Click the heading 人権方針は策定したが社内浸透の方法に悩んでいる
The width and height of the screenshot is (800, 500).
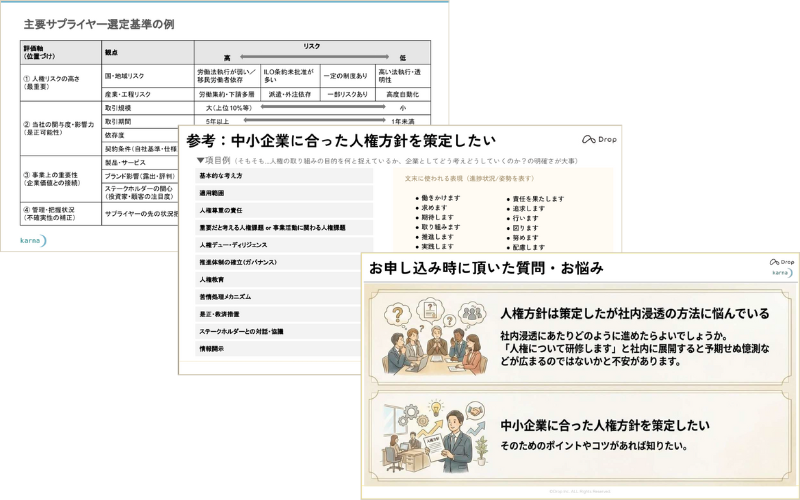(635, 313)
